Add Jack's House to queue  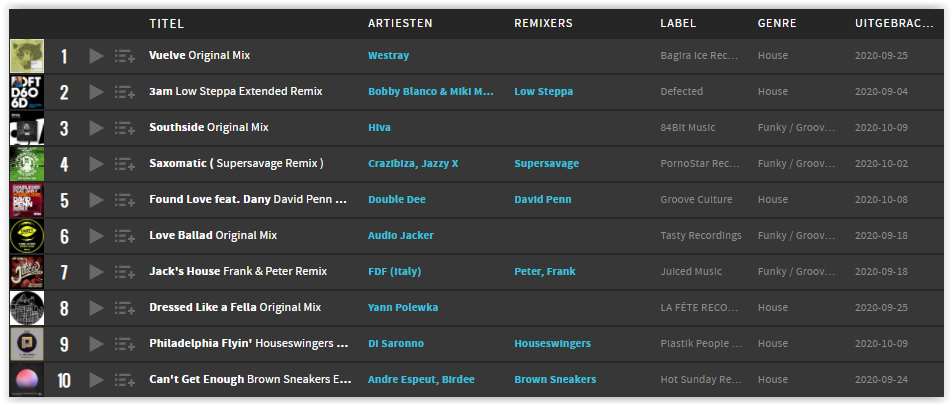(x=124, y=272)
